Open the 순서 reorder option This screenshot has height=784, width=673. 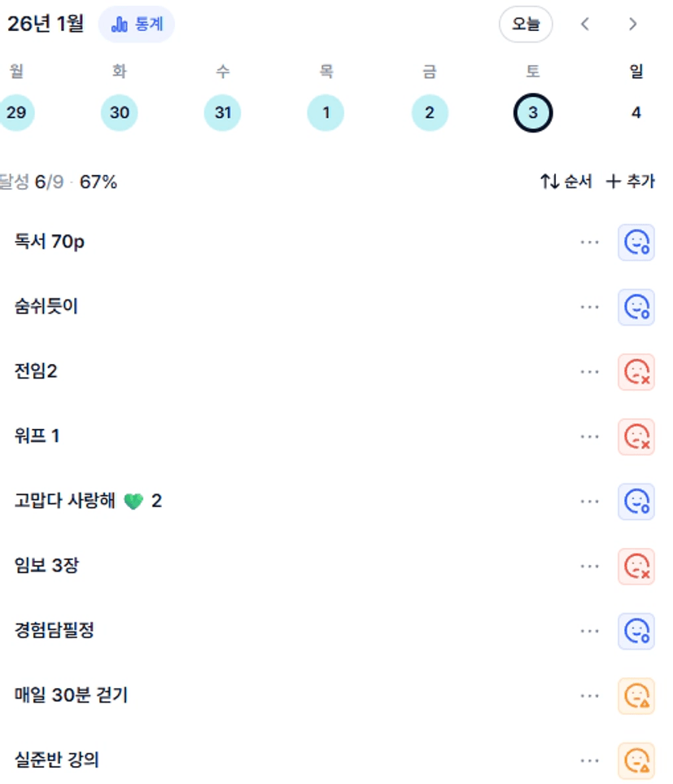pos(566,182)
